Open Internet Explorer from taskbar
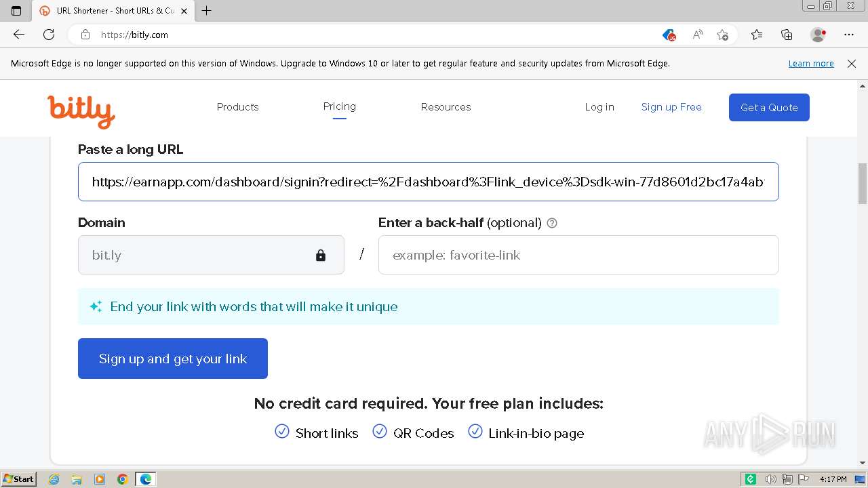Image resolution: width=868 pixels, height=488 pixels. pos(54,479)
